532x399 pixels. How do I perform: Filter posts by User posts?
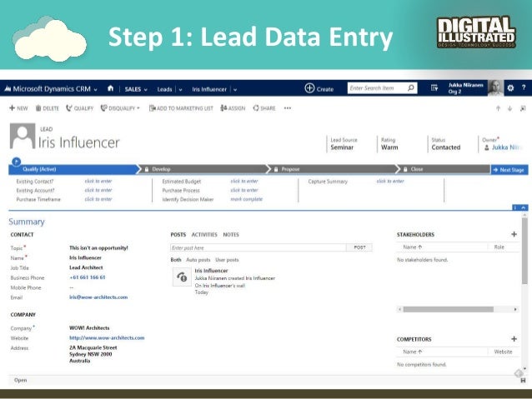coord(227,260)
